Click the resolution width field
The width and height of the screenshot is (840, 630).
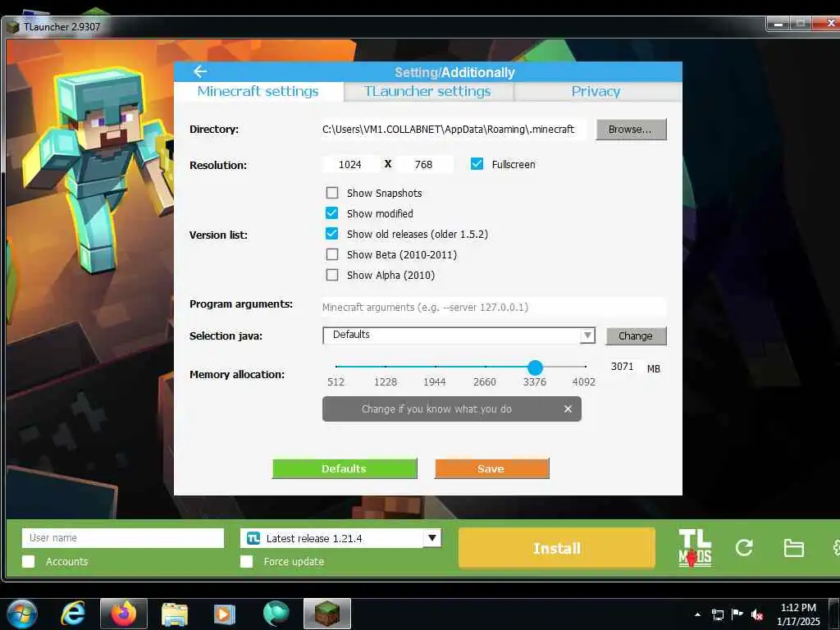pyautogui.click(x=350, y=164)
